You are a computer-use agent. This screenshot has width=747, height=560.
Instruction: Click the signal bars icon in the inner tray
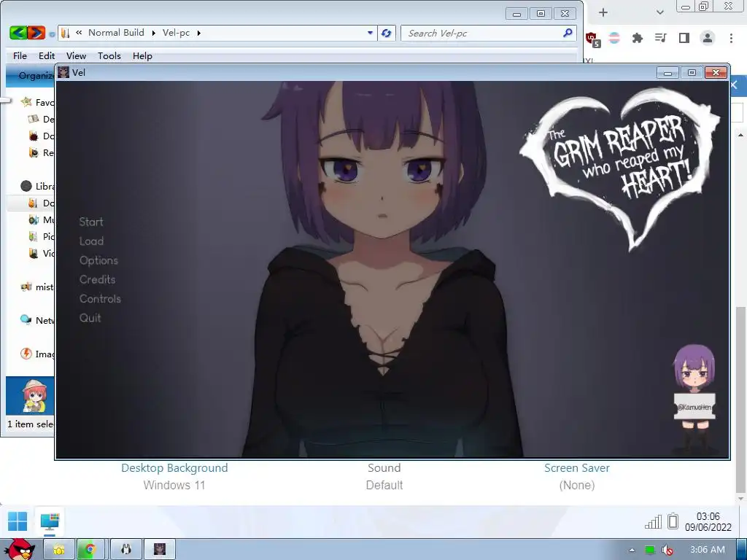point(653,522)
